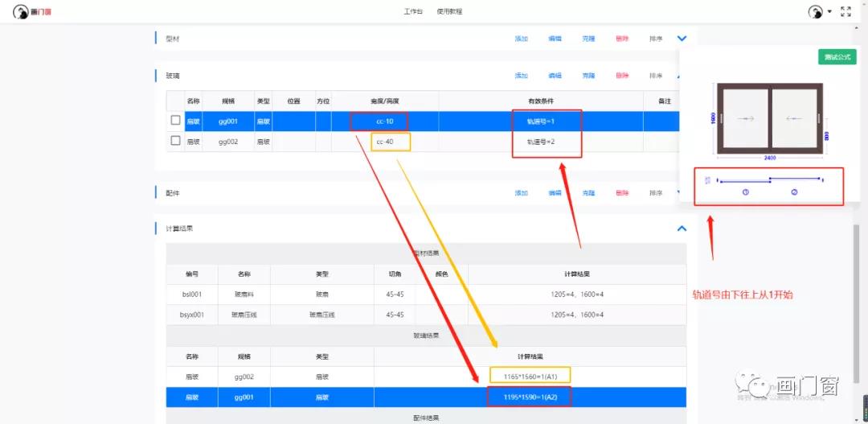Open the 工作台 menu item
Viewport: 868px width, 424px height.
pyautogui.click(x=413, y=11)
